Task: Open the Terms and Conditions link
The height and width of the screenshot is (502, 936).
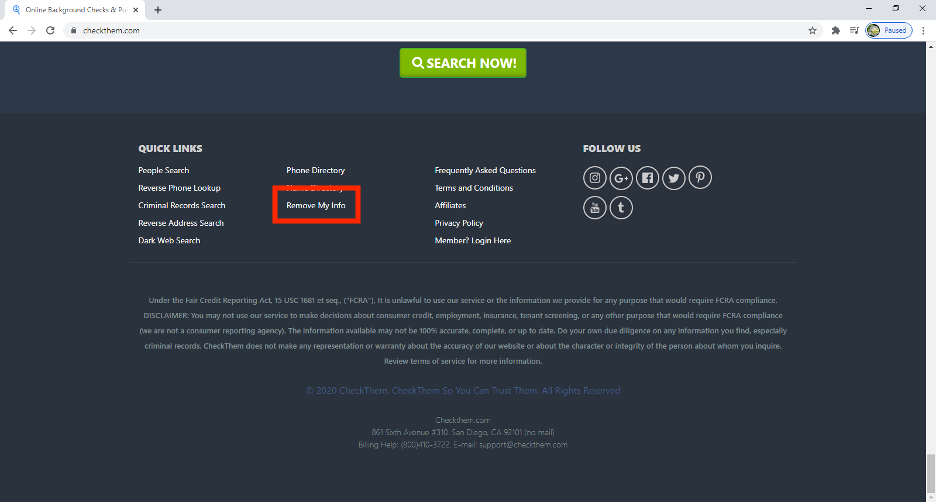Action: [473, 188]
